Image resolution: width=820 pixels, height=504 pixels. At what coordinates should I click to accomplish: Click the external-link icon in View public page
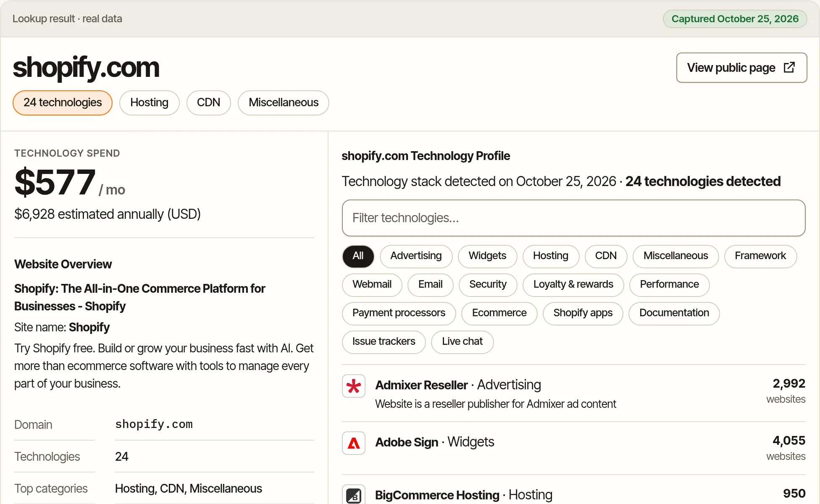point(789,68)
